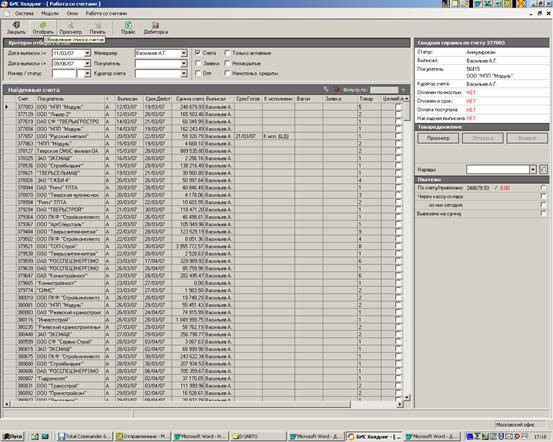The image size is (553, 442).
Task: Tick the Заявки checkbox
Action: [x=198, y=63]
